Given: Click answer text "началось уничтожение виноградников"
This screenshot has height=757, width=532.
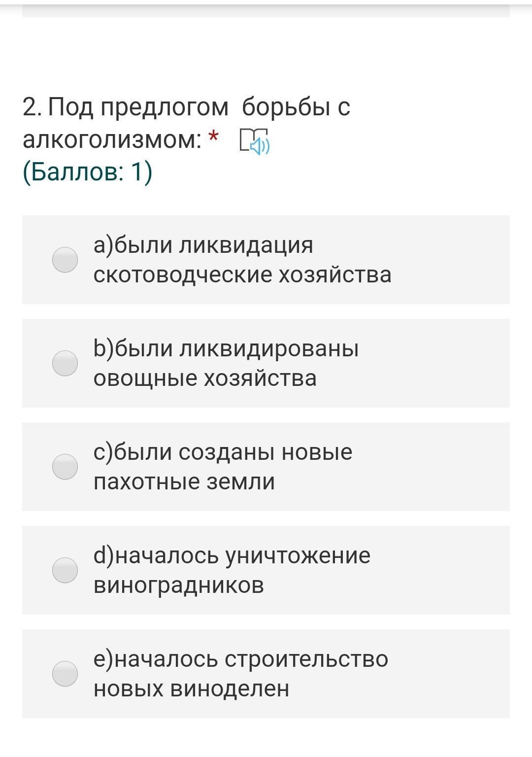Looking at the screenshot, I should pyautogui.click(x=232, y=570).
